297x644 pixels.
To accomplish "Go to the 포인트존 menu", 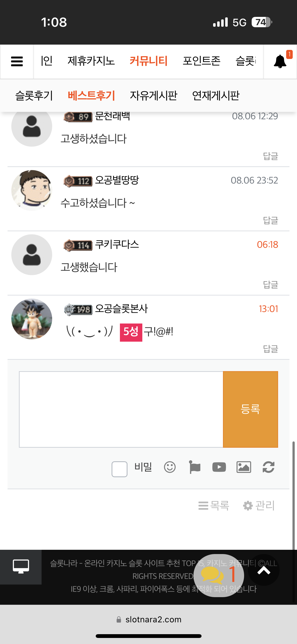I will pyautogui.click(x=202, y=61).
